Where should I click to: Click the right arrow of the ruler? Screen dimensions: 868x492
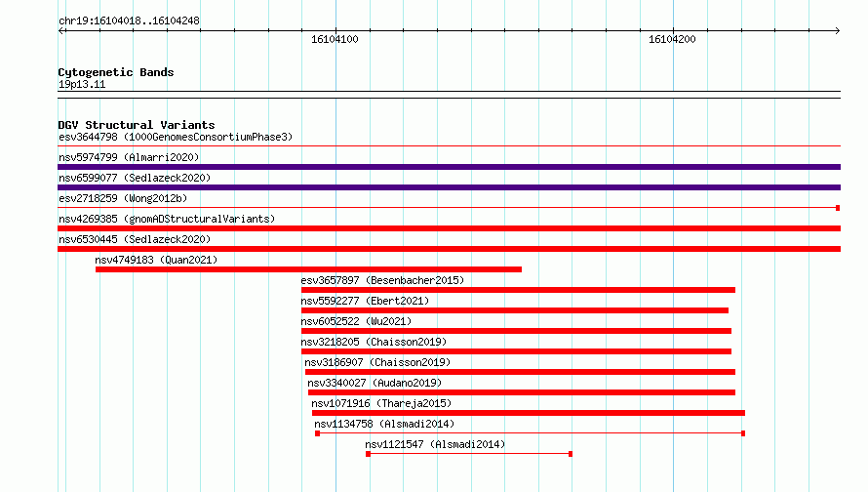[838, 30]
